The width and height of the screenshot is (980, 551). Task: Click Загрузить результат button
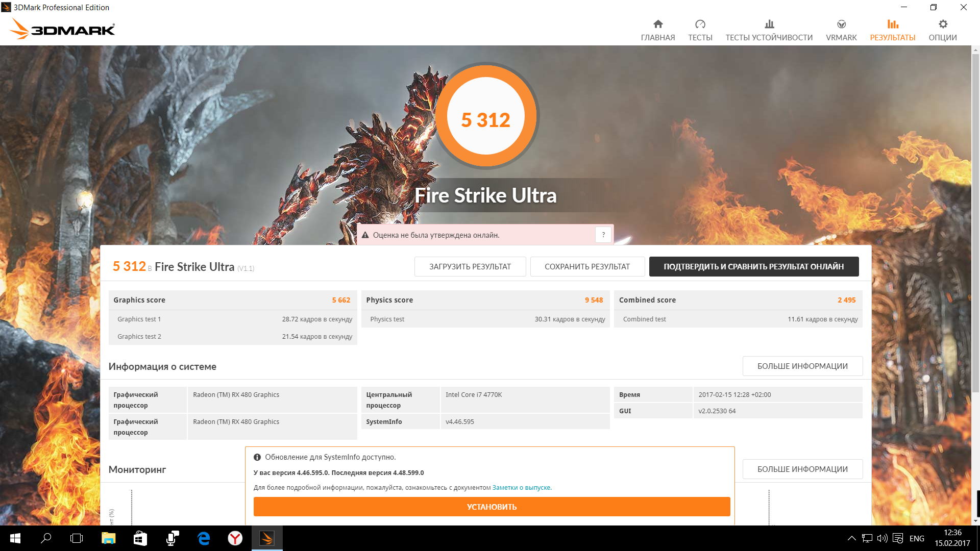tap(470, 266)
